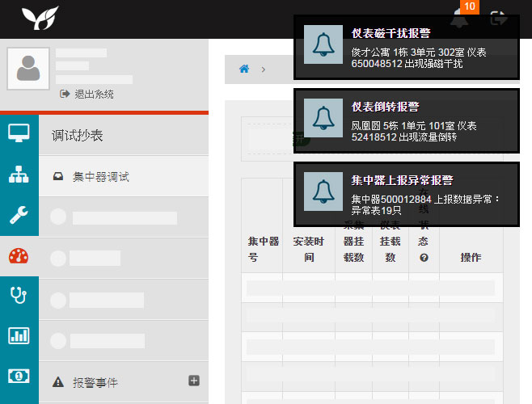Open the 集中器上报异常报警 notification

point(406,194)
